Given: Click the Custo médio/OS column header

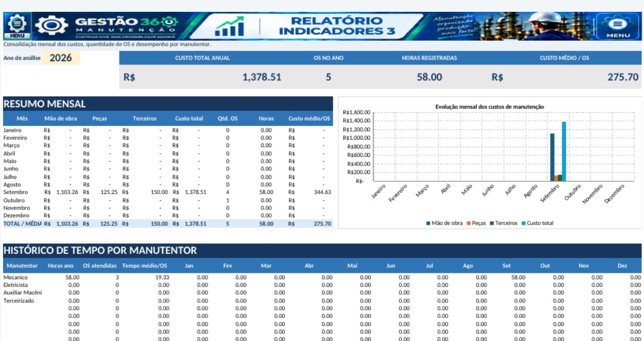Looking at the screenshot, I should click(x=309, y=118).
